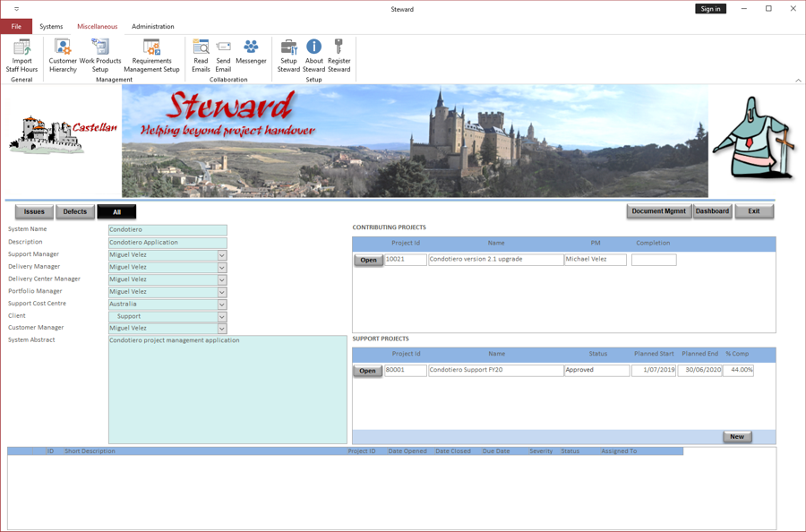Collapse the ribbon with the chevron
The image size is (806, 532).
pos(798,81)
